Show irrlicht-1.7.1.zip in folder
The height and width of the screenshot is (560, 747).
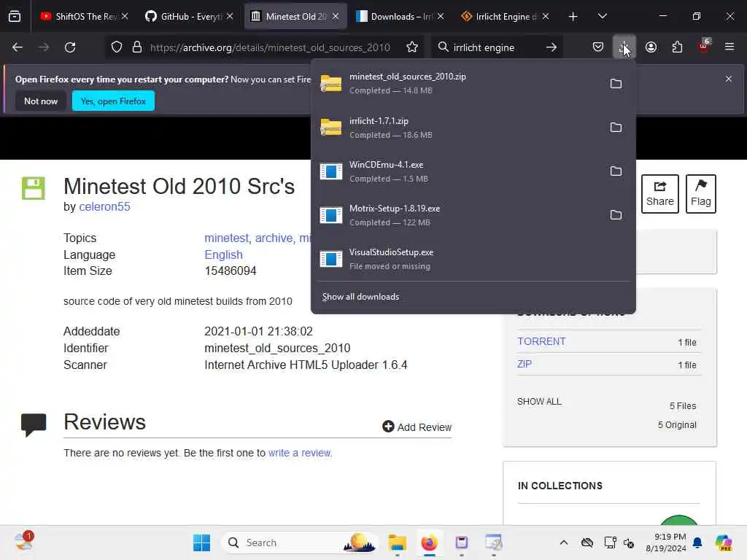(x=616, y=128)
